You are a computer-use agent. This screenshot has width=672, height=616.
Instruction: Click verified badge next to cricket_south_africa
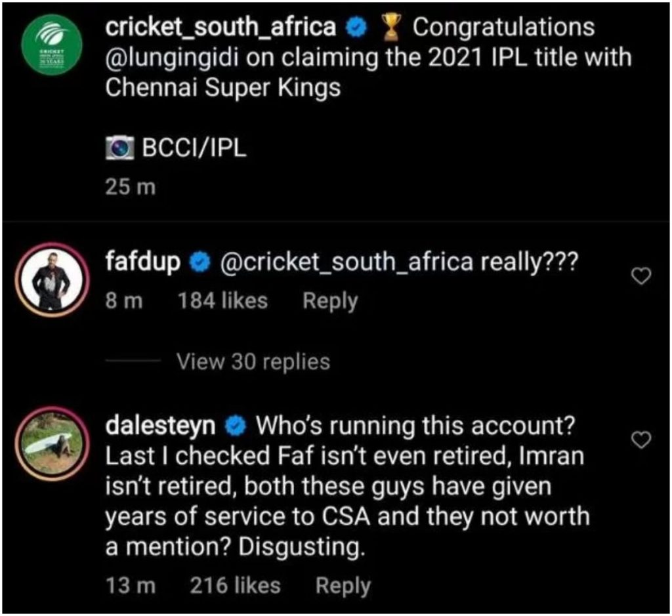356,28
